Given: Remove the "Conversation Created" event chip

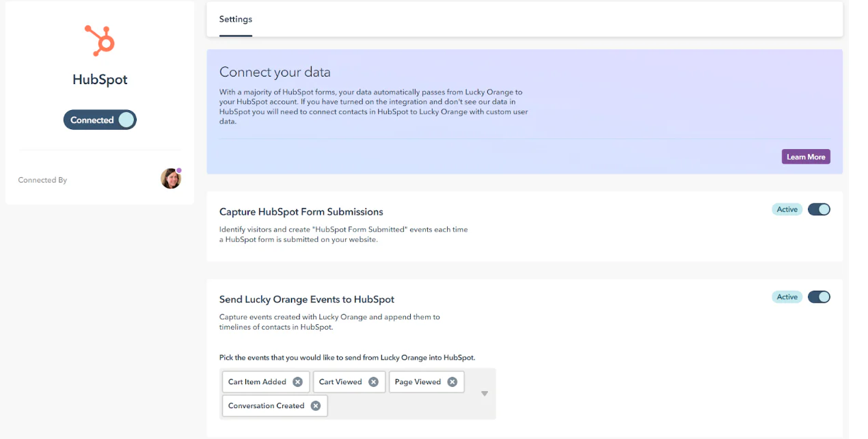Looking at the screenshot, I should click(315, 405).
